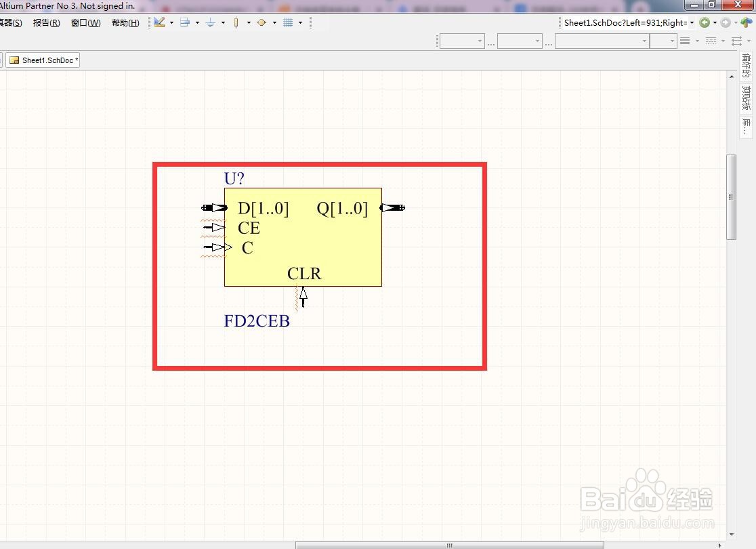Expand grids dropdown arrow
The width and height of the screenshot is (756, 549).
300,22
